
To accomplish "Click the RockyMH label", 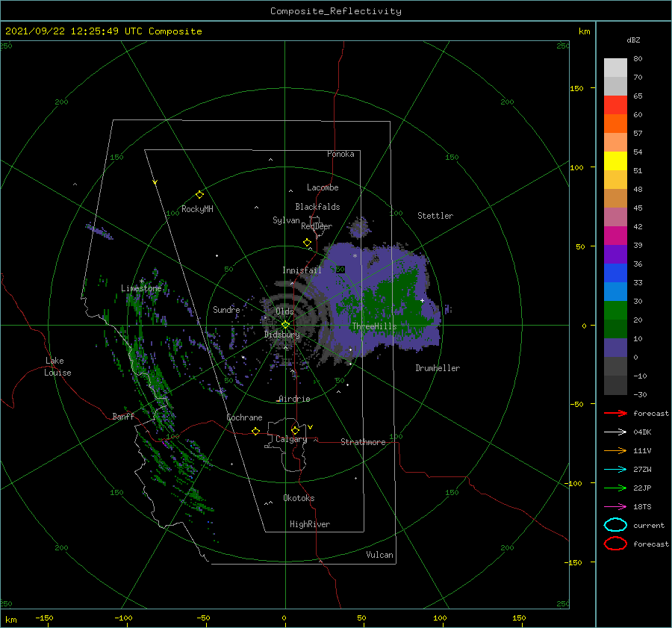I will click(x=197, y=209).
